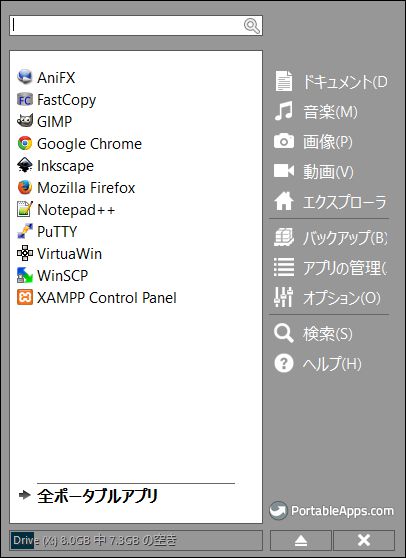
Task: Click the house explorer icon
Action: [284, 201]
